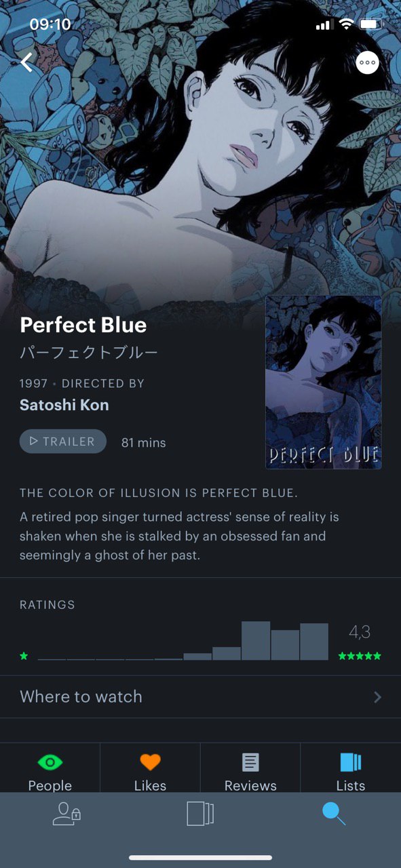
Task: Switch to the films stack tab
Action: point(200,813)
